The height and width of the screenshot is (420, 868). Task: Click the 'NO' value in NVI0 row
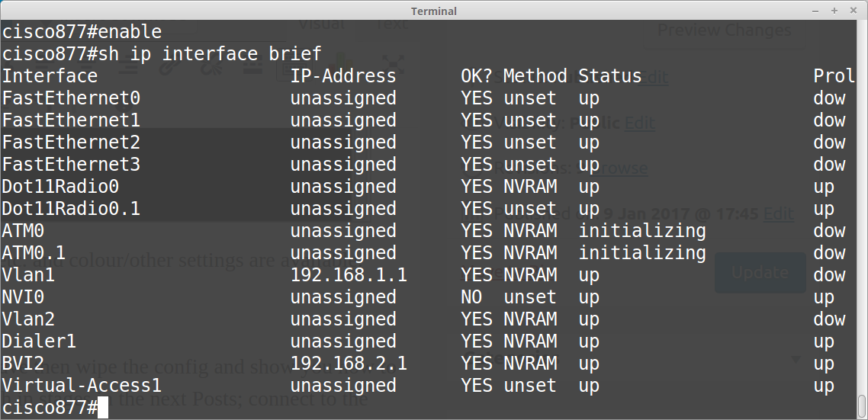pos(471,297)
